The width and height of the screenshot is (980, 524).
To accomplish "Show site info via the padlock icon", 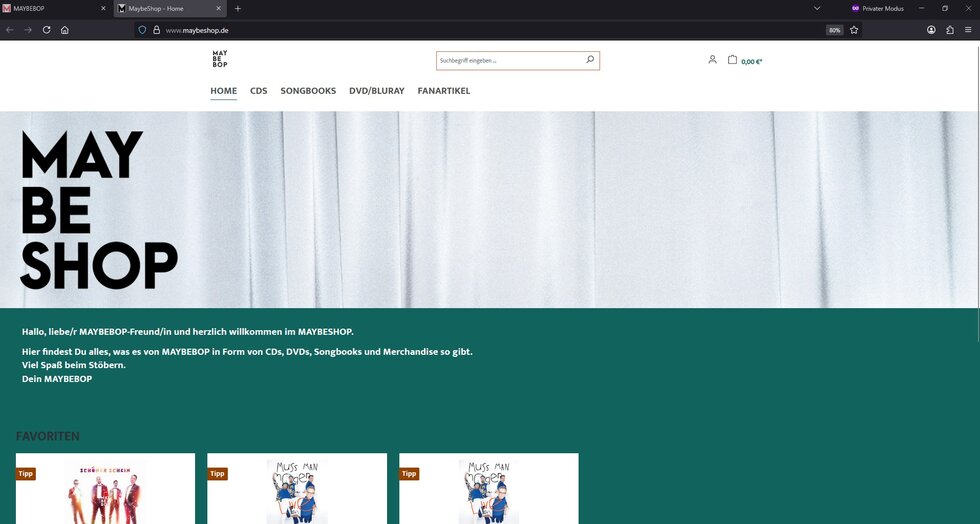I will [156, 30].
